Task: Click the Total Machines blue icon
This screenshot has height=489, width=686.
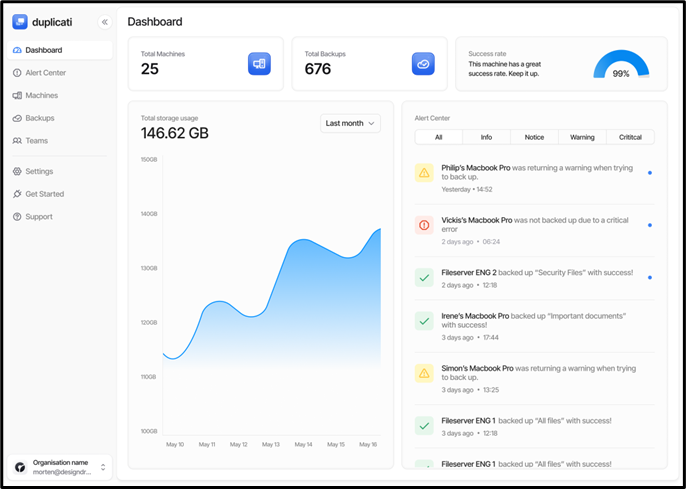Action: pyautogui.click(x=259, y=64)
